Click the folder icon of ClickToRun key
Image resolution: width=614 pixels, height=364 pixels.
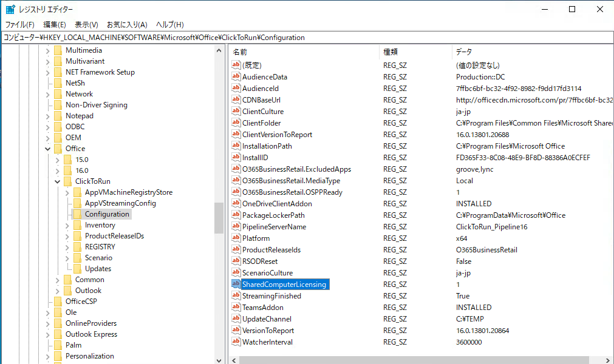pos(68,181)
